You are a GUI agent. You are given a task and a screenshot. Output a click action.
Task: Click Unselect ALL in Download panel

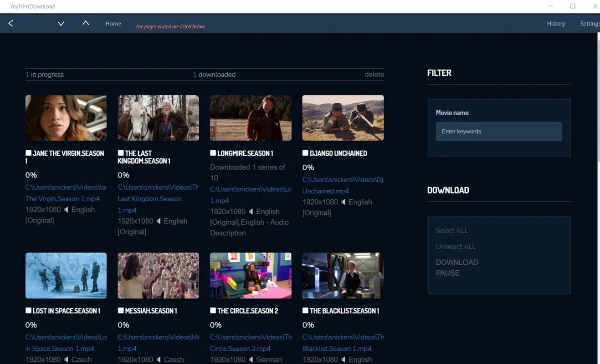click(x=456, y=247)
